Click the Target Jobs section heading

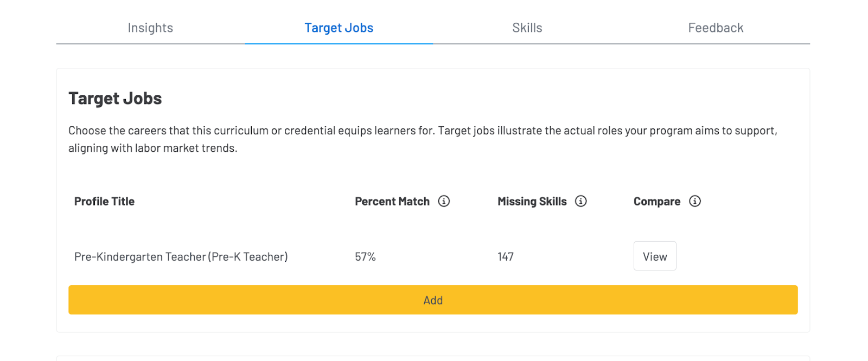coord(114,98)
